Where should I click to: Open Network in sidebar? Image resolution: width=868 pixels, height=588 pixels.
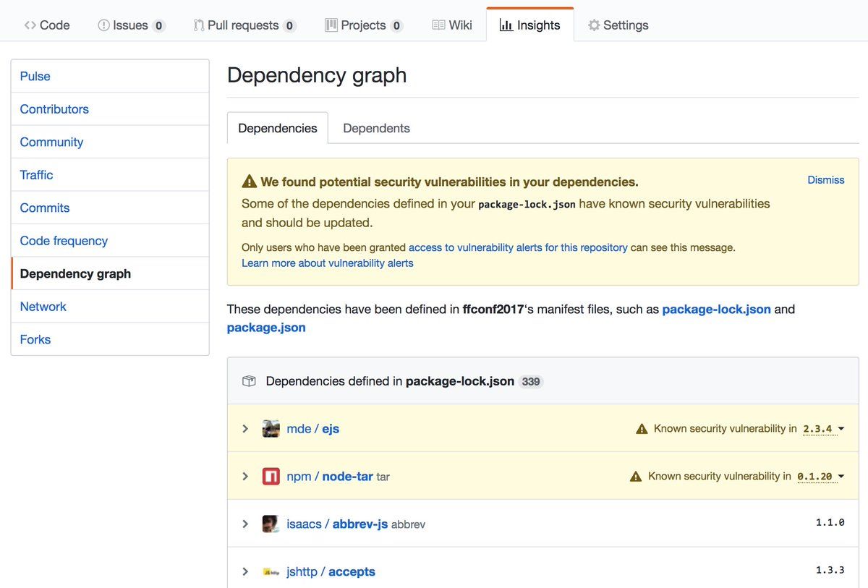coord(110,307)
